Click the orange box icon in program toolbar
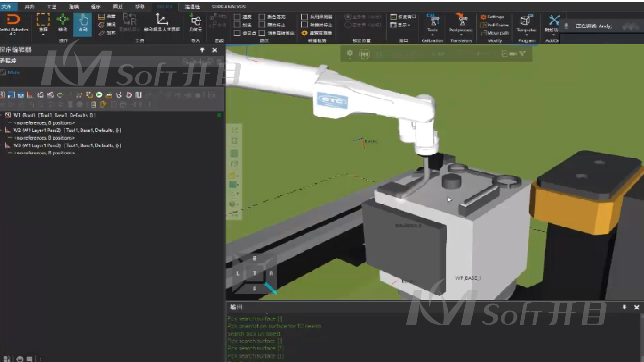 pos(89,95)
